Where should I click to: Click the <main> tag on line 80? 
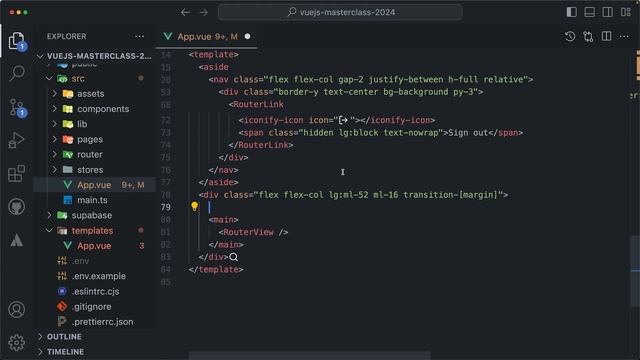[x=224, y=220]
